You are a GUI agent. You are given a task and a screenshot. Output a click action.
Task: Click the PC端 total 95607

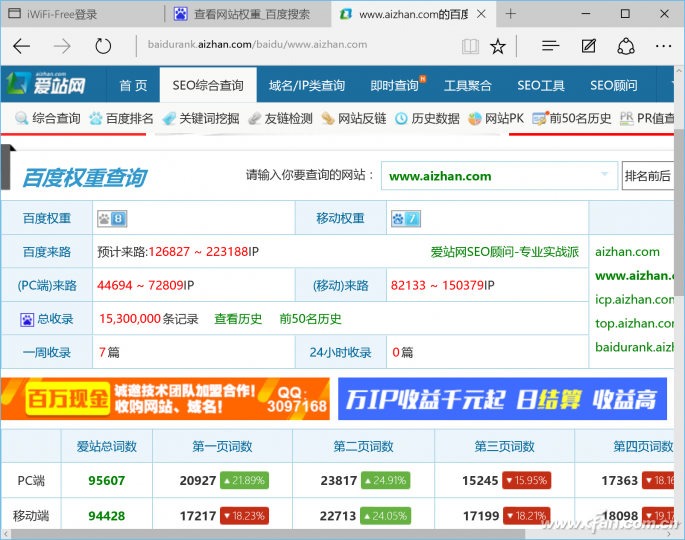click(x=107, y=481)
